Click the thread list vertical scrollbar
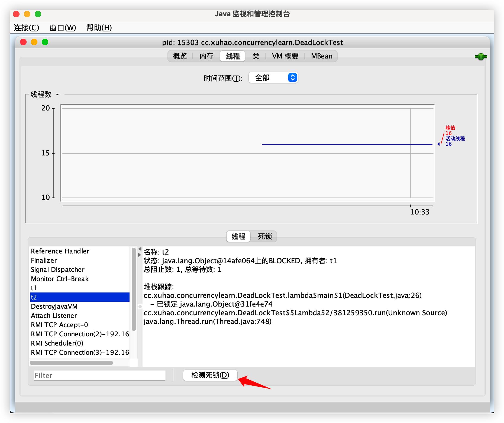 tap(134, 289)
